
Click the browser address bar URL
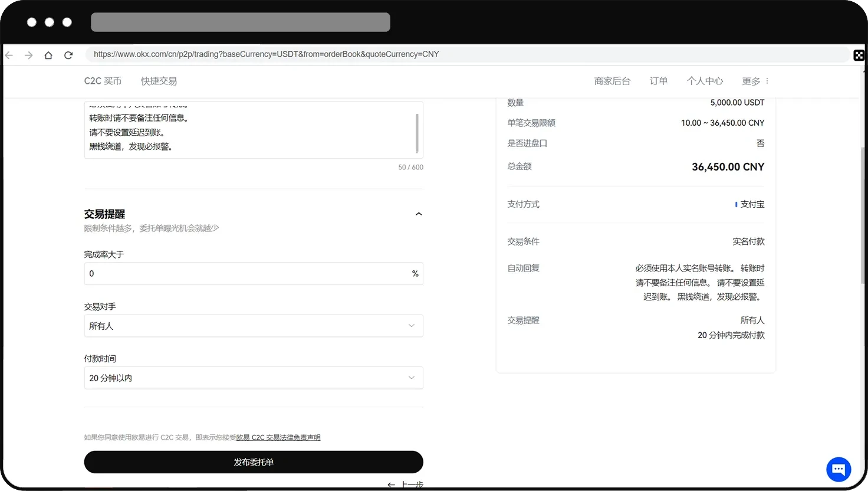click(x=267, y=54)
